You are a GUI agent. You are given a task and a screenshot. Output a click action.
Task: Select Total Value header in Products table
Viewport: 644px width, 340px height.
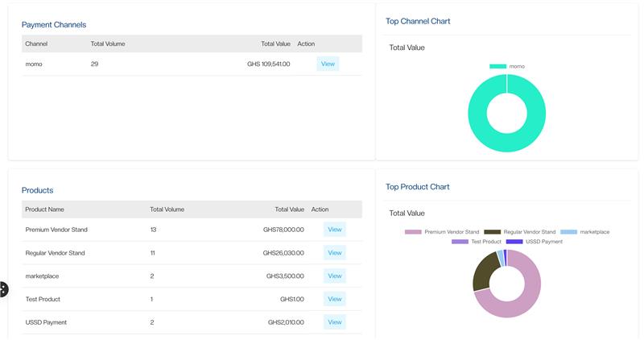tap(290, 209)
